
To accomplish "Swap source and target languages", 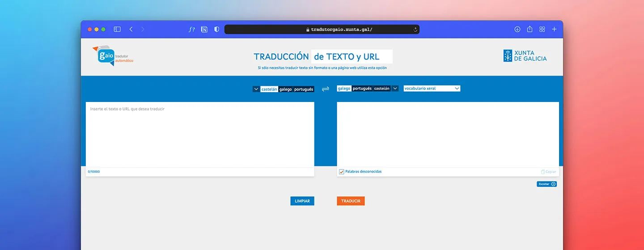I will 326,89.
